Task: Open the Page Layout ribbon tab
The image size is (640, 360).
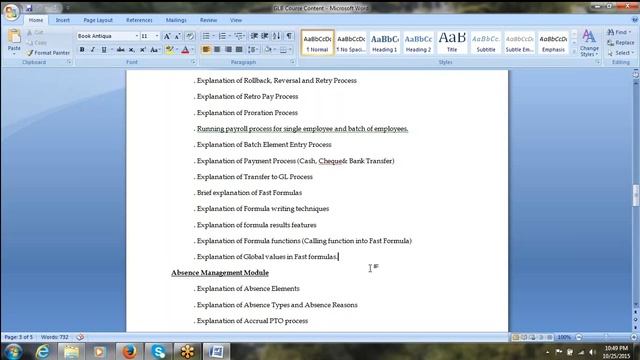Action: (x=98, y=20)
